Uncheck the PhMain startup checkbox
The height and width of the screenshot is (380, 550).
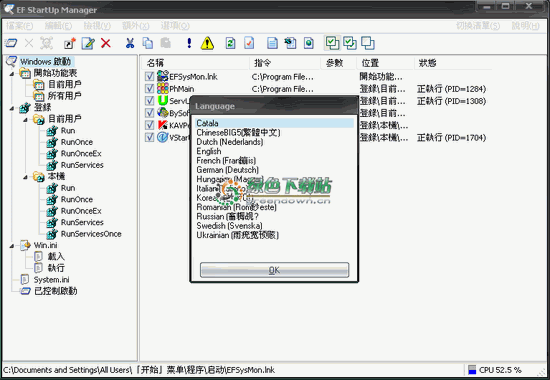click(149, 88)
